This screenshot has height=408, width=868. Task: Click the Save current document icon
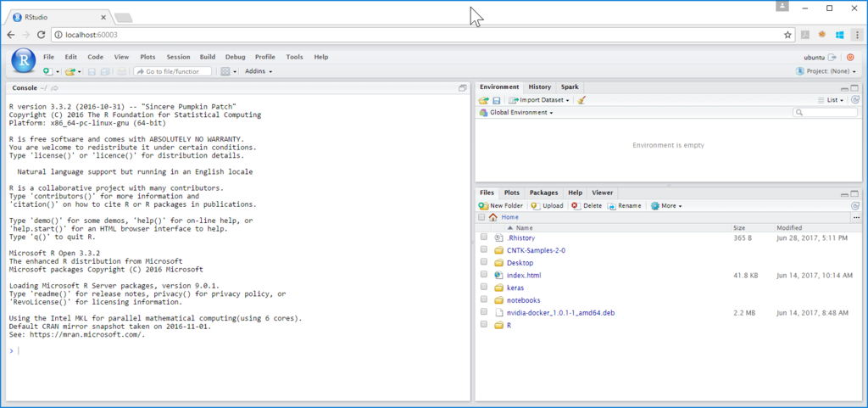(x=92, y=71)
